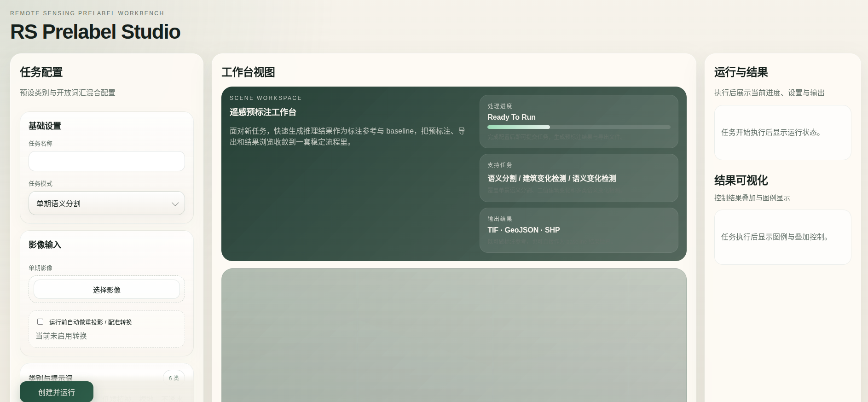868x402 pixels.
Task: Open the 任务模式 dropdown showing 单期语义分割
Action: pos(107,203)
